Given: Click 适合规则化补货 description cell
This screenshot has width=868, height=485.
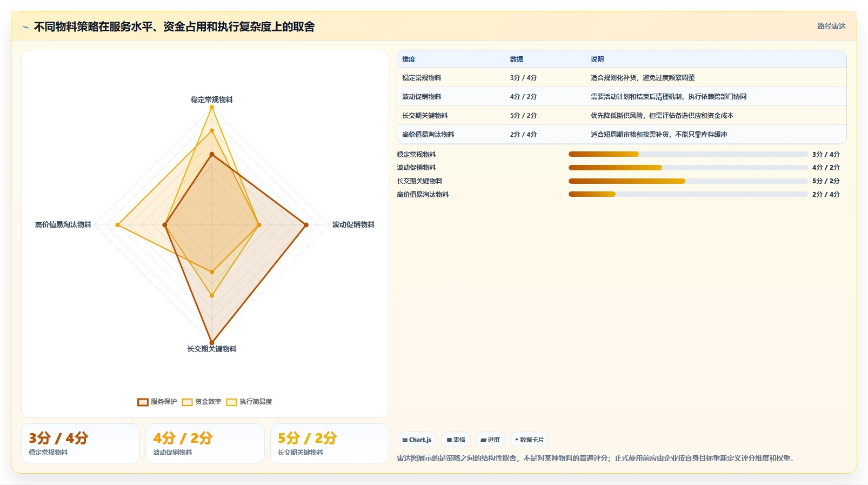Looking at the screenshot, I should [x=643, y=78].
